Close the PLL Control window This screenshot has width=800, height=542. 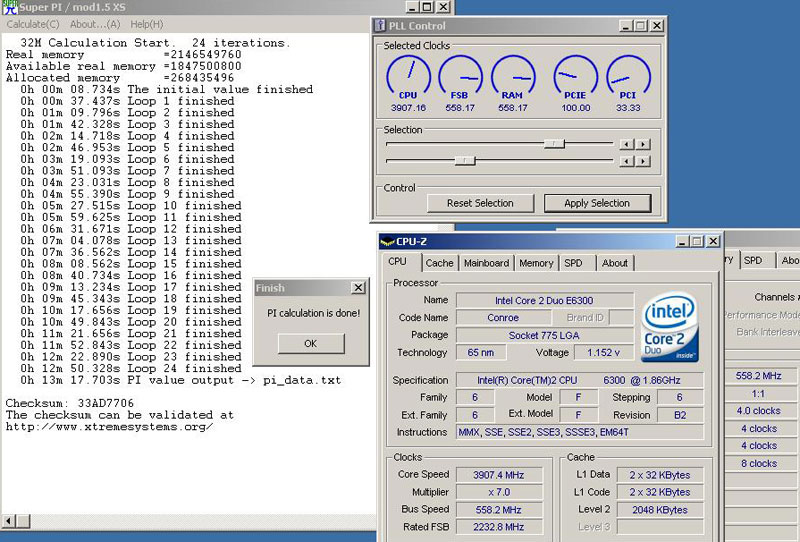pyautogui.click(x=657, y=26)
